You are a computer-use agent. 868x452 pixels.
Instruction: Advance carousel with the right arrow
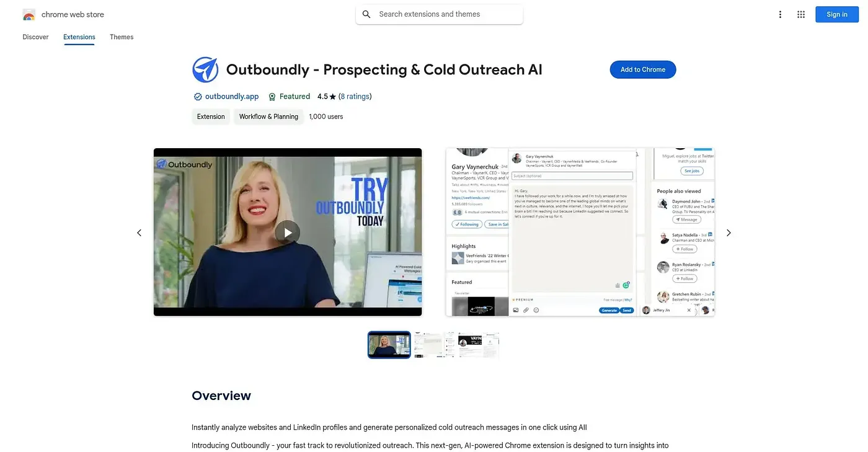[728, 233]
